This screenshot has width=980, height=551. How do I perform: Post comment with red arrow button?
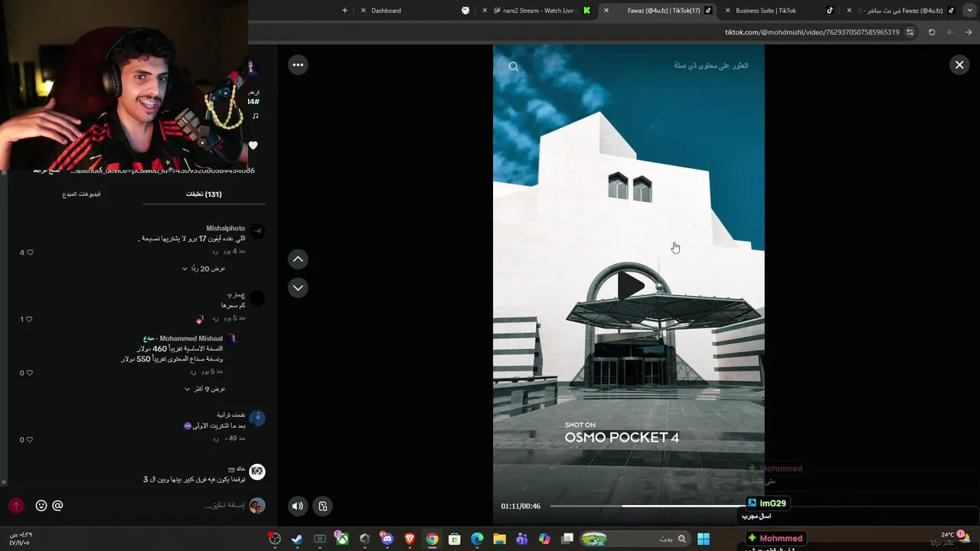[x=16, y=506]
